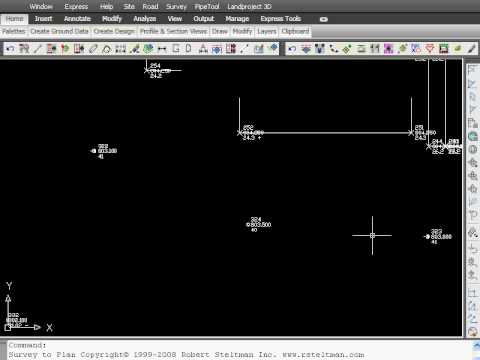
Task: Click the blue diamond icon ending first toolbar
Action: click(273, 48)
